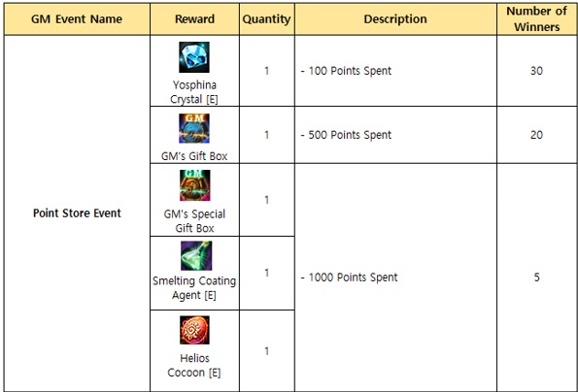Select the GM's Gift Box label
Screen dimensions: 578x392
pos(194,156)
